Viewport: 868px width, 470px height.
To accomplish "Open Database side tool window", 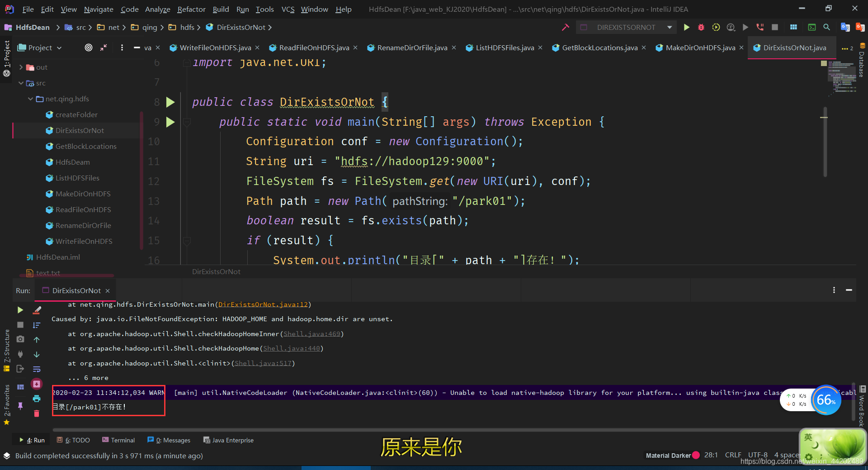I will [862, 60].
